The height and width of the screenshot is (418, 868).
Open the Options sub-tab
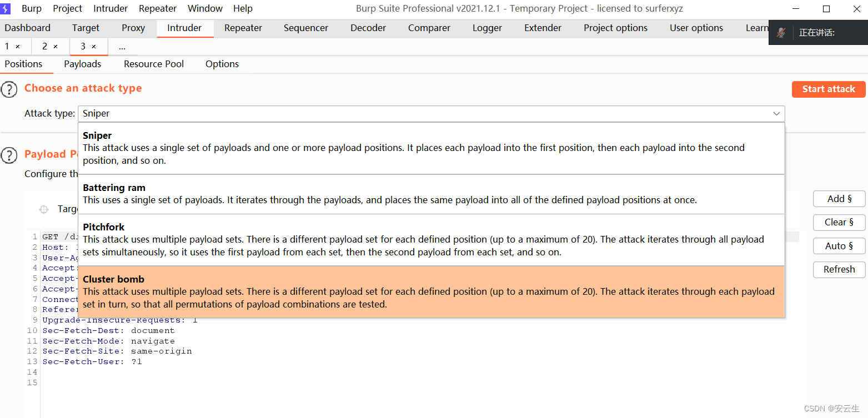(x=222, y=64)
